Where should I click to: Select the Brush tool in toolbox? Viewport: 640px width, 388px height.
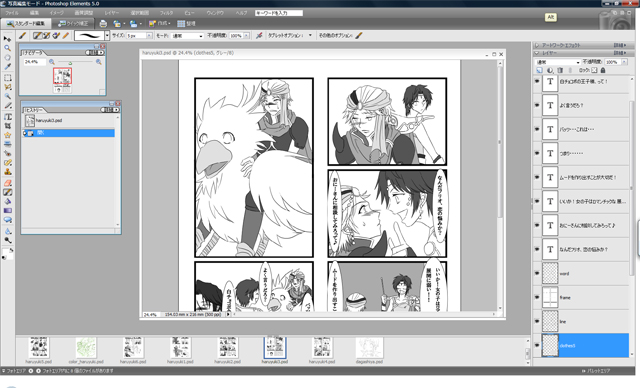(7, 192)
